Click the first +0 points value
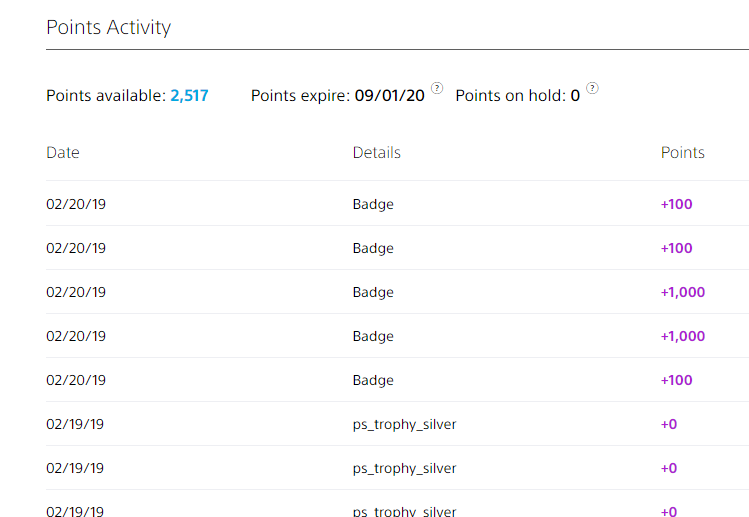Screen dimensions: 749x517 click(x=669, y=424)
